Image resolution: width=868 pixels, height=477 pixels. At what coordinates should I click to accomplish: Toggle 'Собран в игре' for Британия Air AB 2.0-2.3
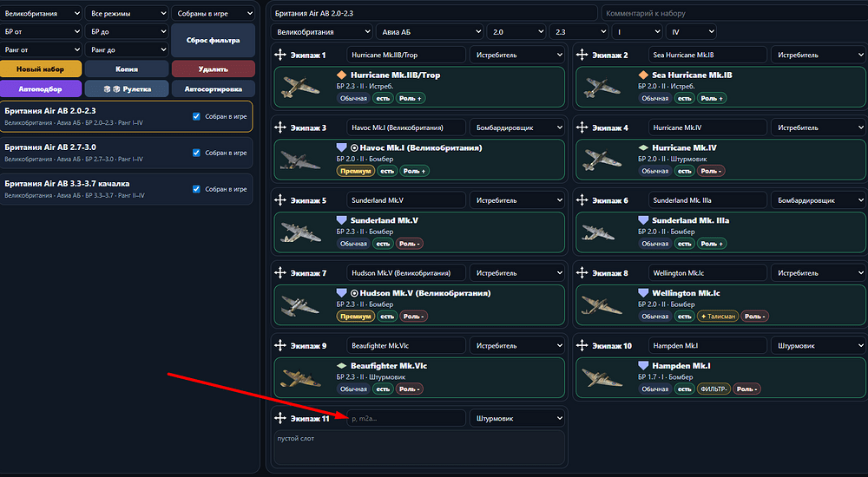coord(196,116)
